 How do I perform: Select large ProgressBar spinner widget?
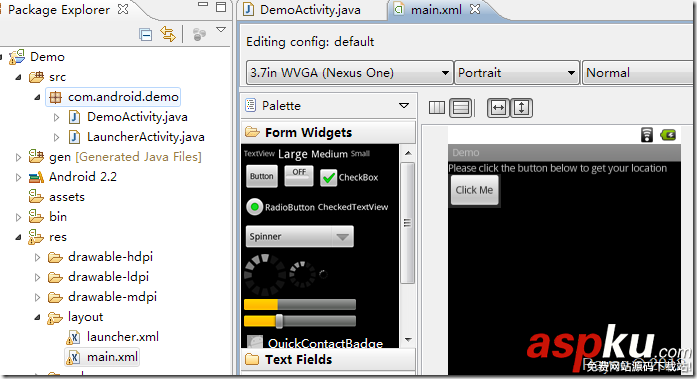coord(265,275)
